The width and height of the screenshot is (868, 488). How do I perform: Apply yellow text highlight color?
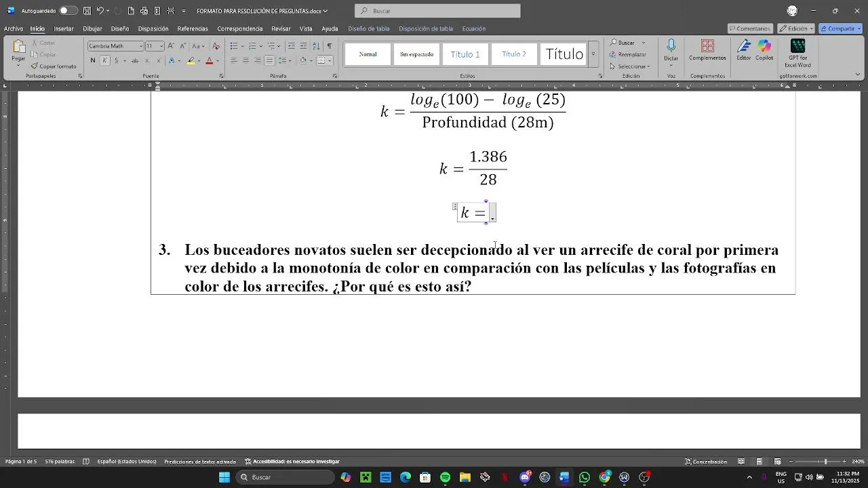click(191, 60)
